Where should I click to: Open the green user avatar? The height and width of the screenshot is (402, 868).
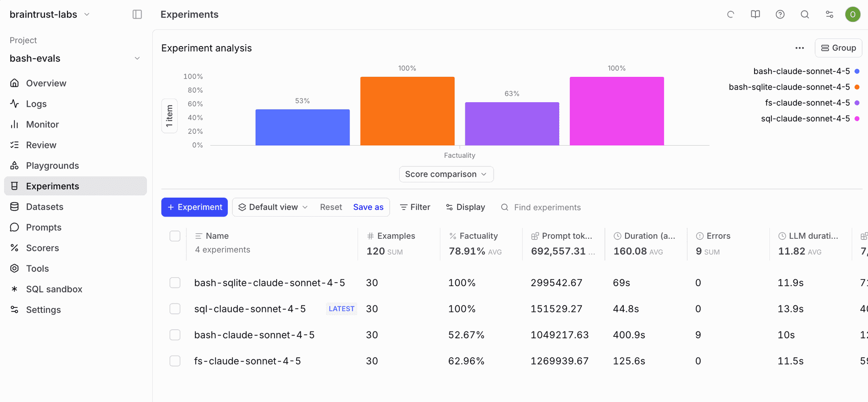[x=853, y=14]
